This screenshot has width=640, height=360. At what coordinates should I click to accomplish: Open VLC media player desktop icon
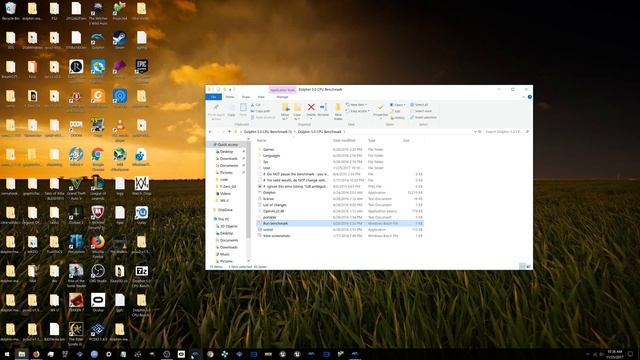pos(120,129)
